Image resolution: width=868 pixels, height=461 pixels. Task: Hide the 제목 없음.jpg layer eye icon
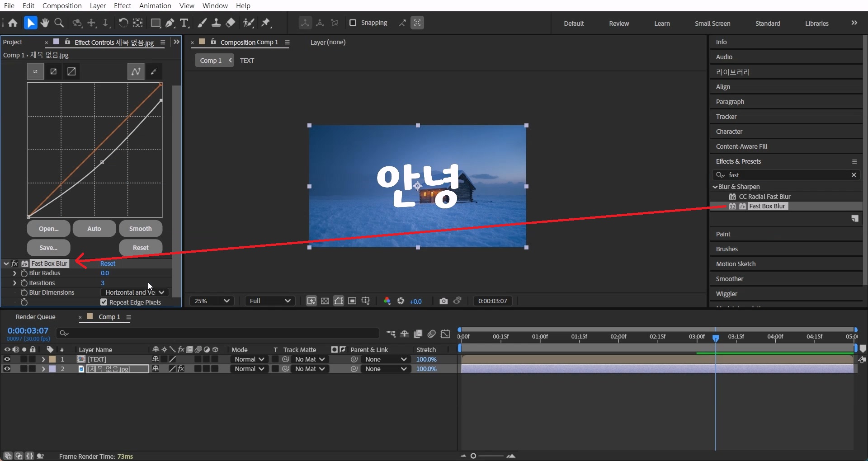7,369
